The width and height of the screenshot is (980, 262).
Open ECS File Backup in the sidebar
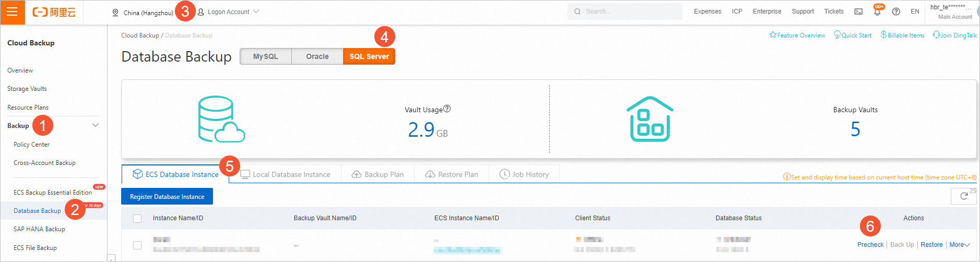click(35, 248)
